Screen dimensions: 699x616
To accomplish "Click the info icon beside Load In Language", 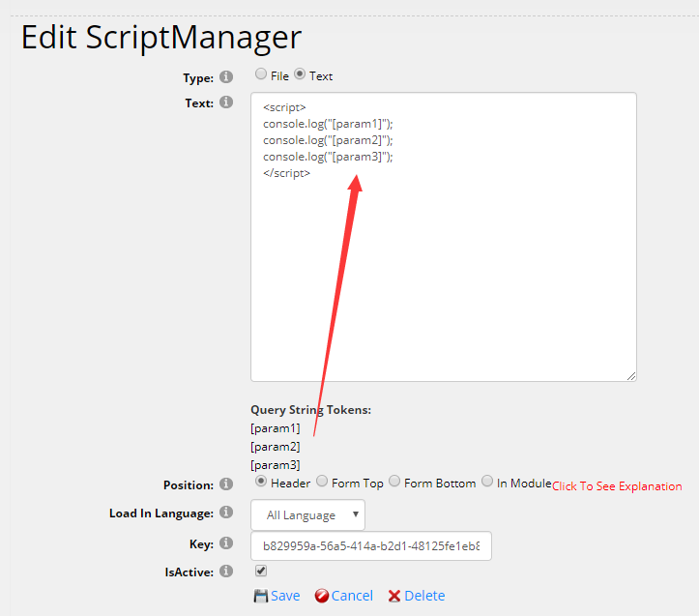I will click(x=226, y=513).
